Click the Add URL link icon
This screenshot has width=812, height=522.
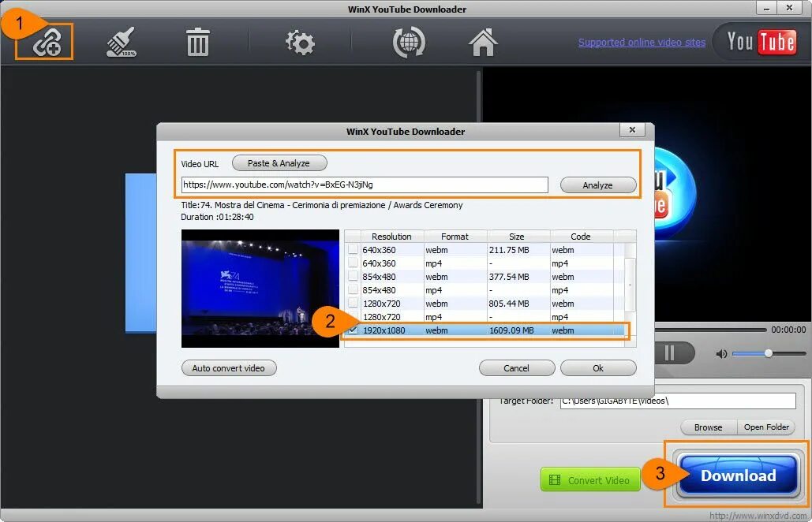coord(44,43)
